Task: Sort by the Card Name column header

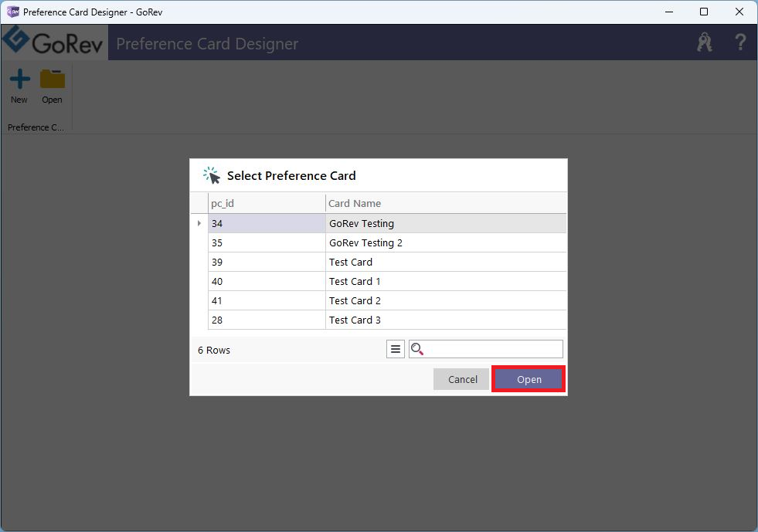Action: click(x=446, y=203)
